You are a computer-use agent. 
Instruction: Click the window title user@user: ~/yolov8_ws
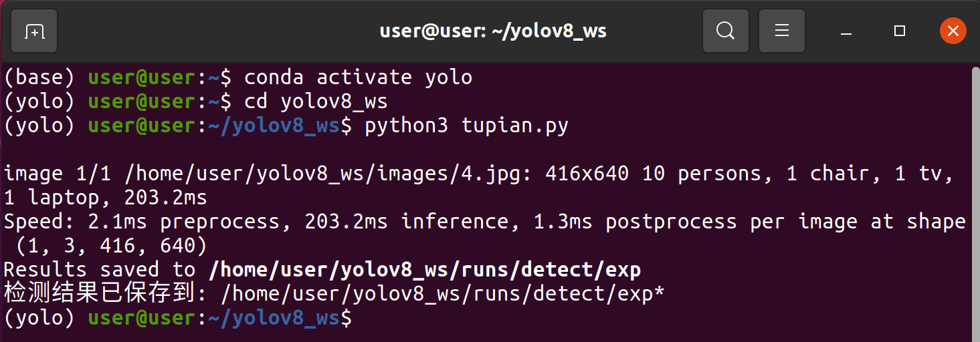click(x=493, y=31)
